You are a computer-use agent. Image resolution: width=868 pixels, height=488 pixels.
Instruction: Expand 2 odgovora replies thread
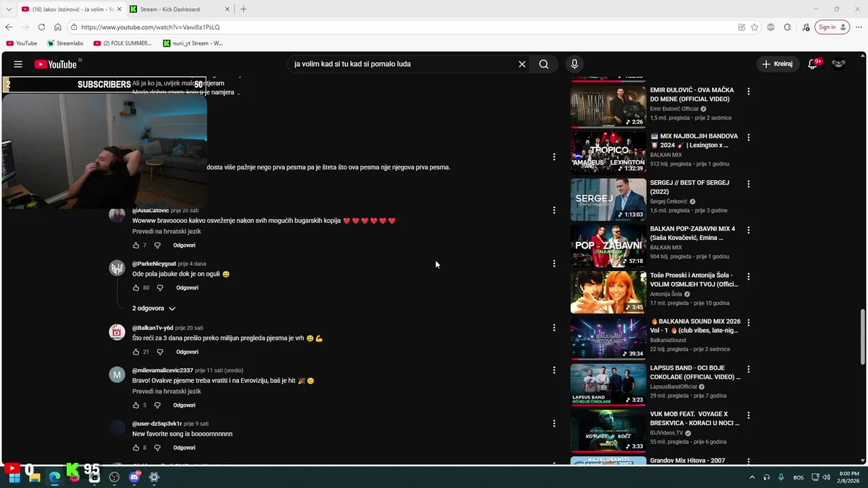(x=154, y=308)
